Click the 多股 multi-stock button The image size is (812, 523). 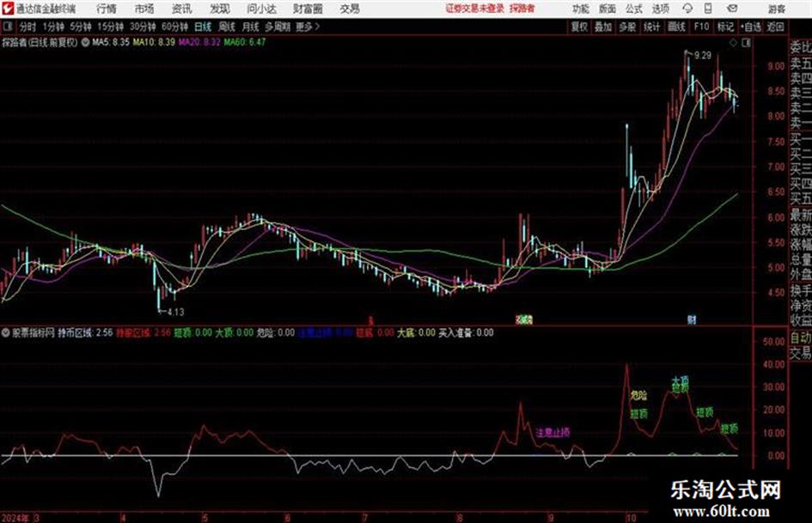(x=627, y=27)
